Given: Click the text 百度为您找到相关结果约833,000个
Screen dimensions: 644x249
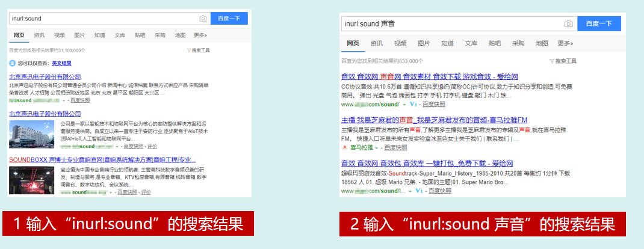Looking at the screenshot, I should pyautogui.click(x=382, y=61).
